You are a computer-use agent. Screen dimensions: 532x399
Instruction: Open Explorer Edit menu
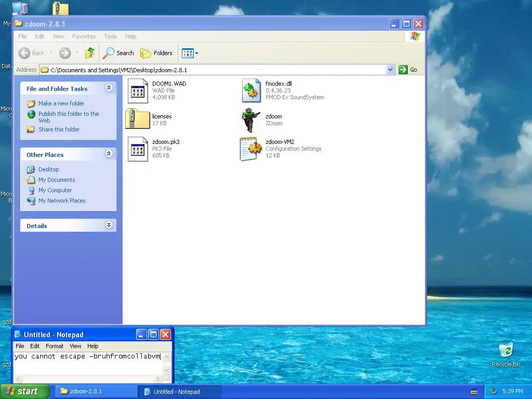tap(39, 36)
